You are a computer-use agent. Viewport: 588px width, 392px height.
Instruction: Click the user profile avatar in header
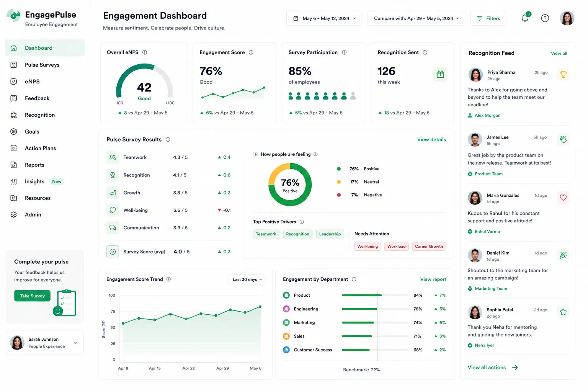(567, 18)
